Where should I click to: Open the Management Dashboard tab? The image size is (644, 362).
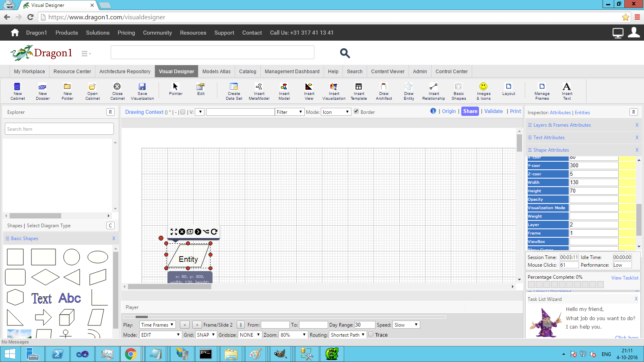[292, 71]
